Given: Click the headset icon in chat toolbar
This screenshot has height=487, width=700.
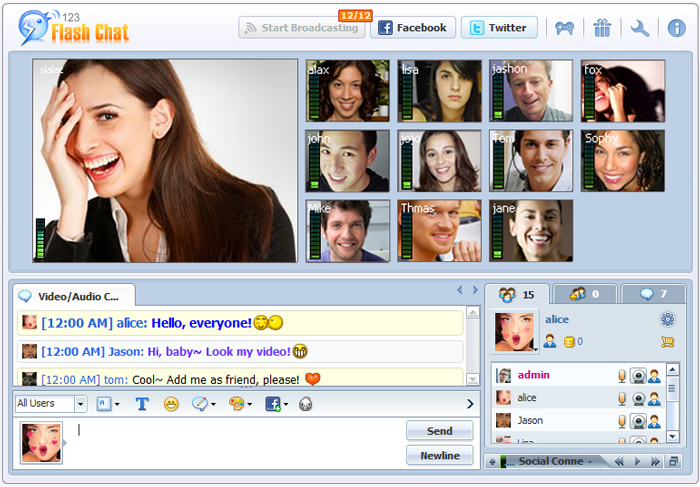Looking at the screenshot, I should point(305,404).
